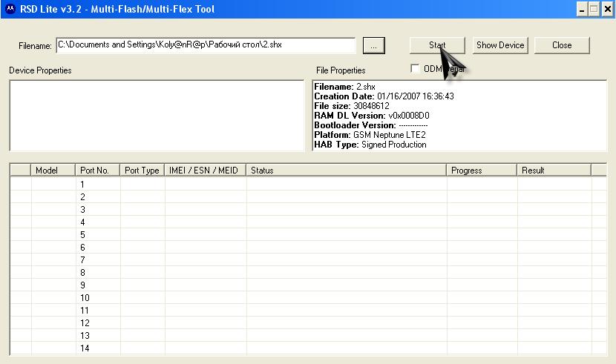Click the 'Filename: 2.shx' file property line
Screen dimensions: 616x364
pos(344,87)
